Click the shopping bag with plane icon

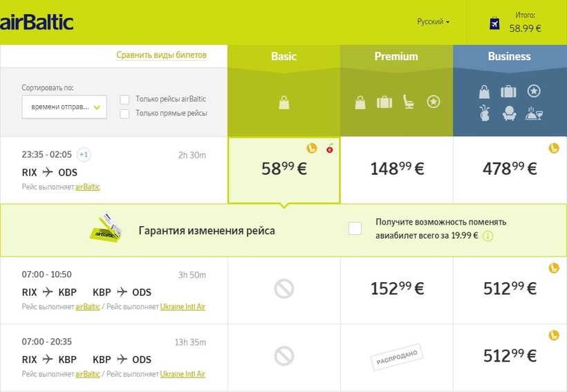pos(494,24)
